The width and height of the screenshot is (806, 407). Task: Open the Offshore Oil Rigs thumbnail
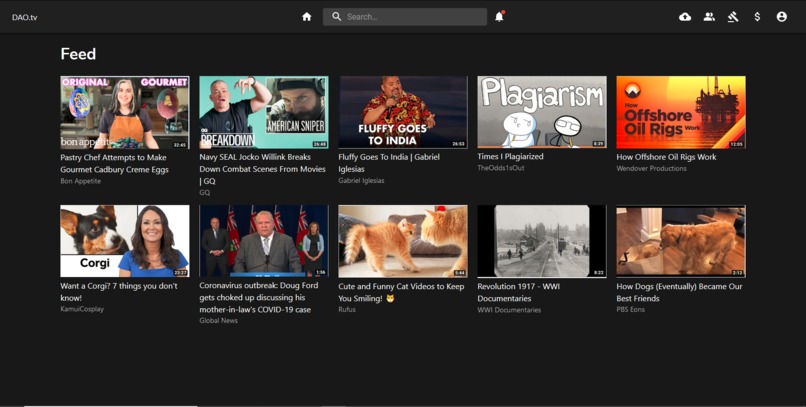tap(681, 113)
